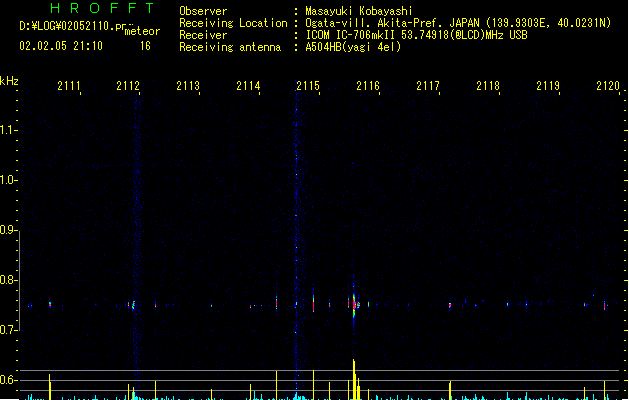This screenshot has width=629, height=400.
Task: Click the 2120 time axis label
Action: pyautogui.click(x=608, y=86)
